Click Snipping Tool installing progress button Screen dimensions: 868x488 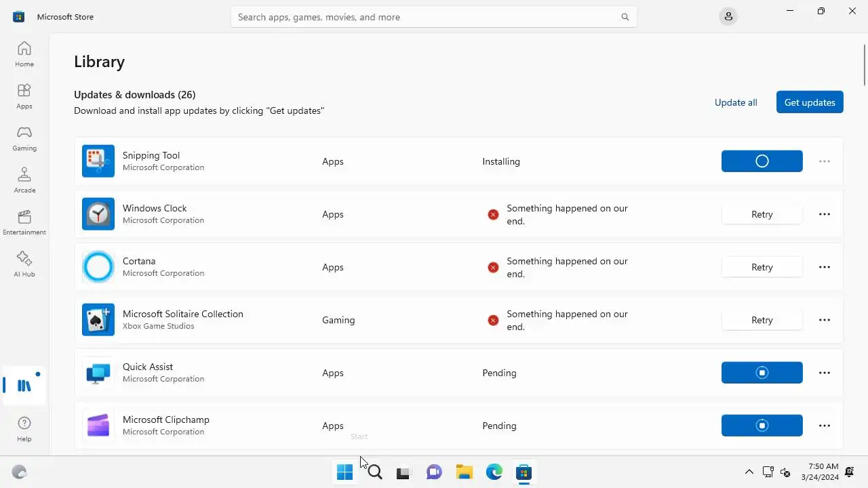pos(762,161)
